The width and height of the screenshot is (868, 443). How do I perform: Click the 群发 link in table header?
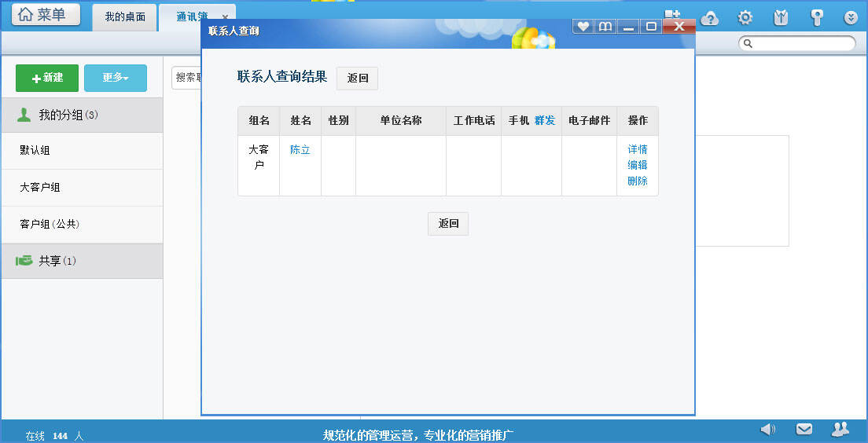coord(545,120)
